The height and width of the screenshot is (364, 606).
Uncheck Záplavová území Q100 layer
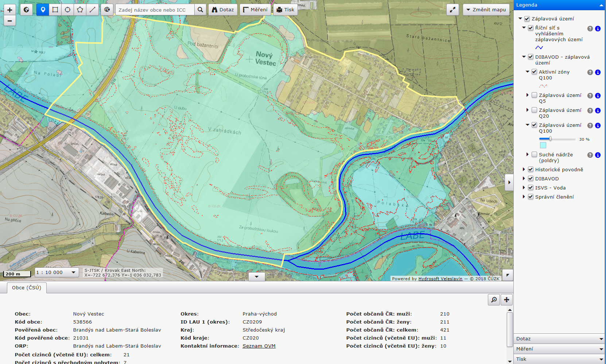[534, 125]
